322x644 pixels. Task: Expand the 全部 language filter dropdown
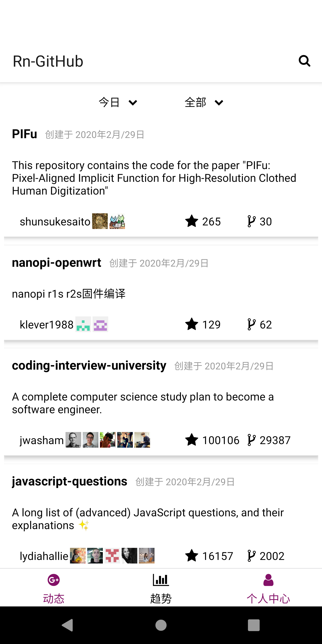pos(203,102)
